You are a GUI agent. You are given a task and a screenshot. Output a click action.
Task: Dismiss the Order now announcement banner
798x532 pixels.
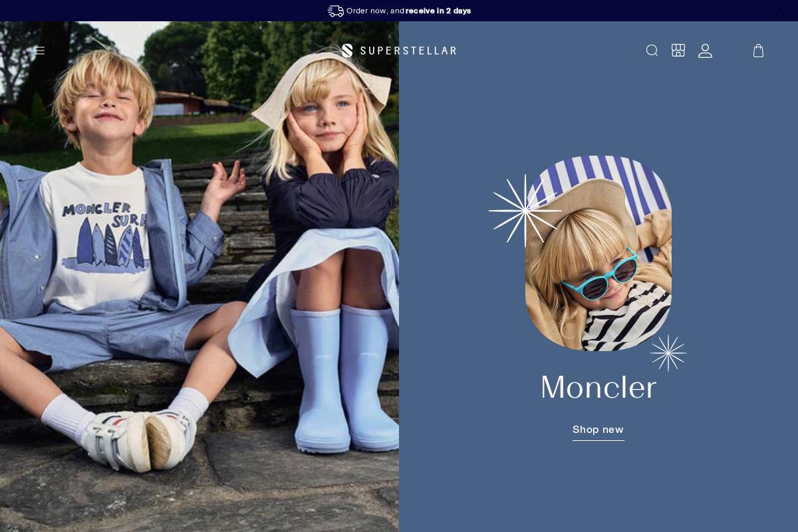click(x=779, y=11)
